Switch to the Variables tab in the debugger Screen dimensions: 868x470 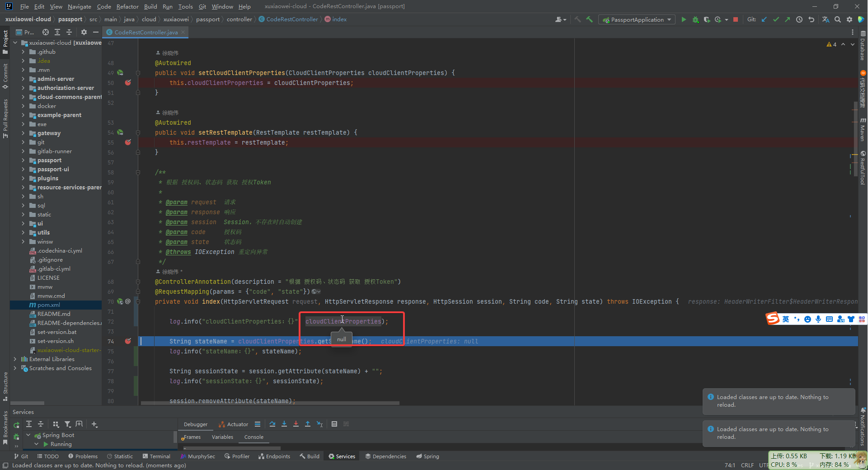click(222, 437)
